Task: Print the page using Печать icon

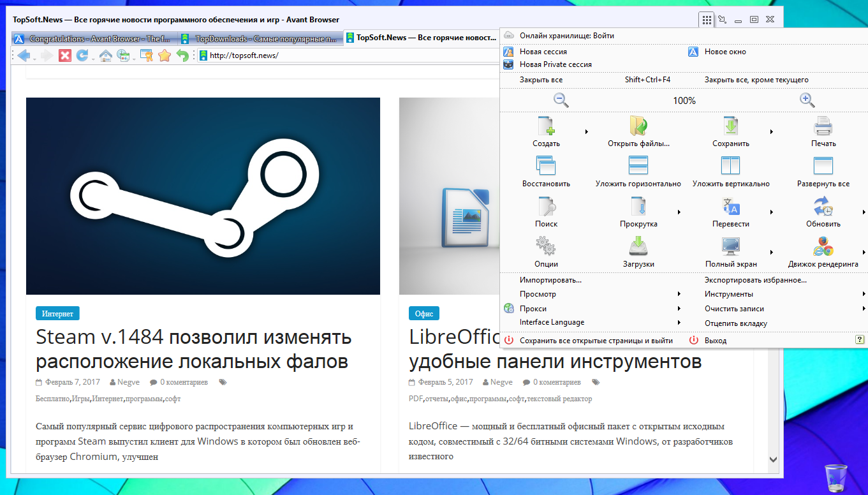Action: [823, 126]
